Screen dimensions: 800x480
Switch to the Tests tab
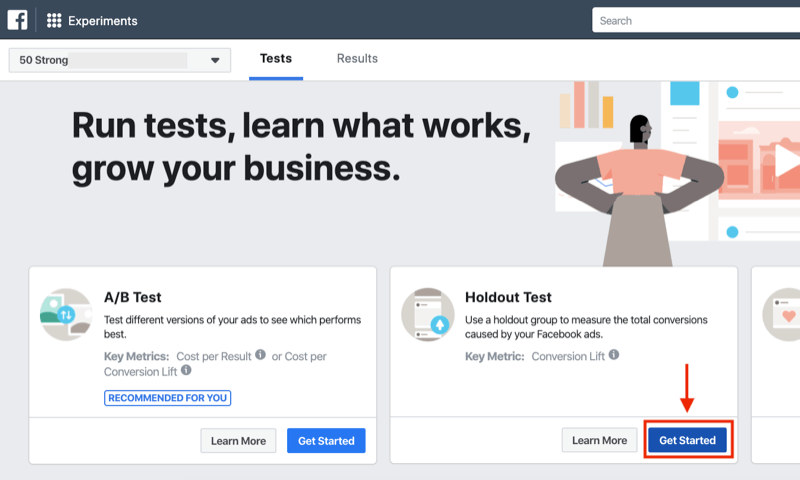(x=276, y=59)
